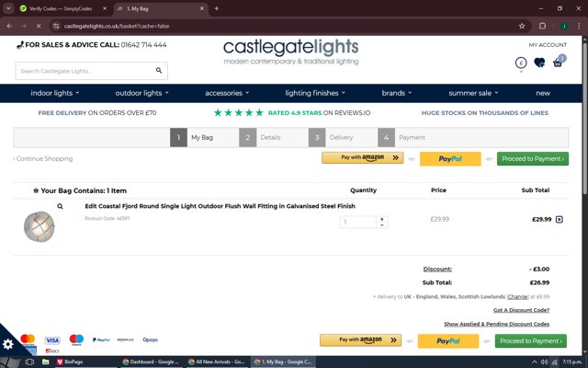Open Dashboard Chrome window in taskbar
The width and height of the screenshot is (588, 368).
[x=151, y=362]
